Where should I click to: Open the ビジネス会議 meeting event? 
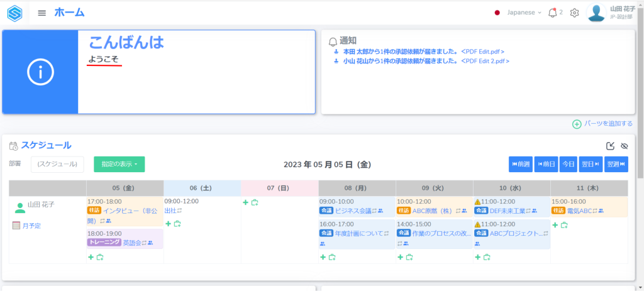click(352, 211)
